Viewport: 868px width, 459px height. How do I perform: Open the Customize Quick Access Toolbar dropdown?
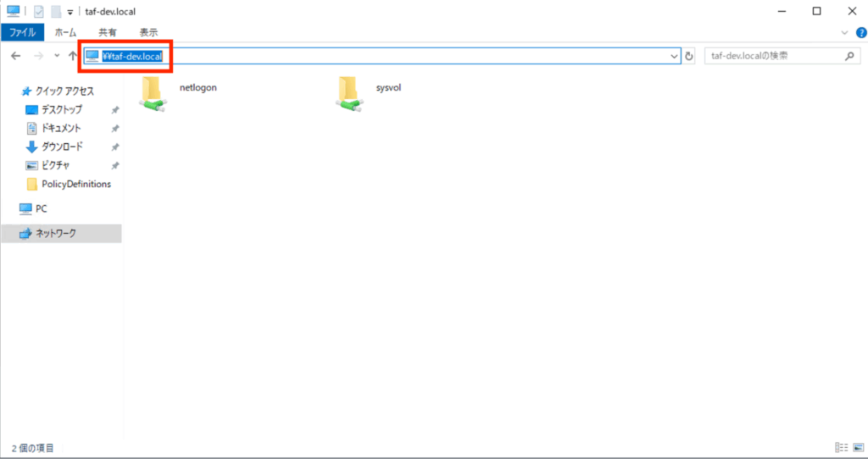coord(70,12)
